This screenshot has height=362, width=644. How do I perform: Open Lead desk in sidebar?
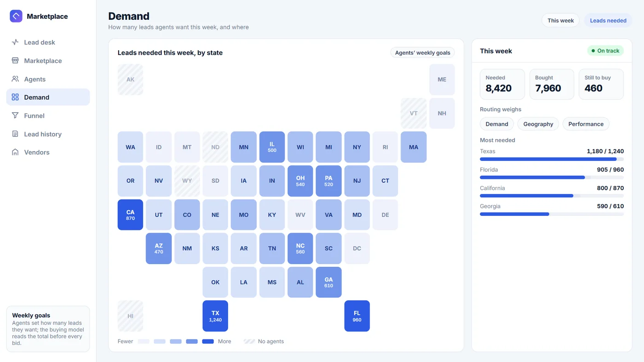point(48,42)
